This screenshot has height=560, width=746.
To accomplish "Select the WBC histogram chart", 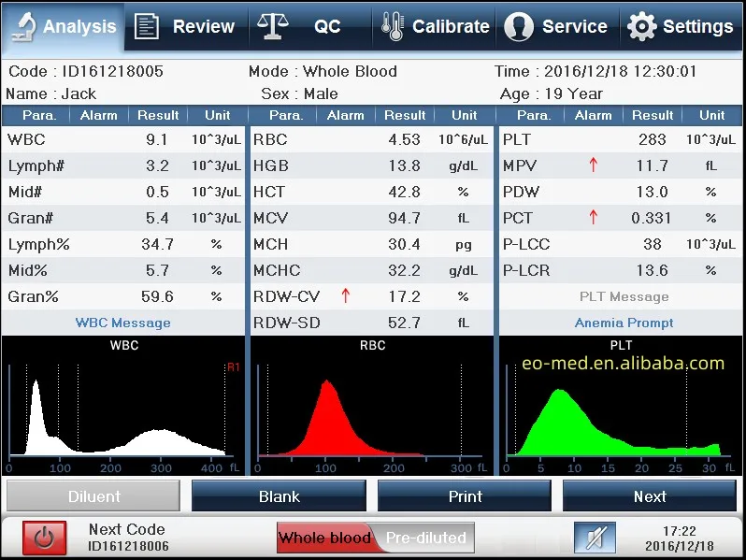I will [x=123, y=406].
